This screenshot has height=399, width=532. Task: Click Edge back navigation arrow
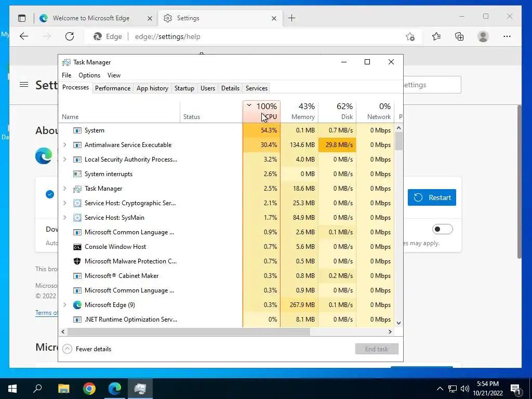(24, 36)
